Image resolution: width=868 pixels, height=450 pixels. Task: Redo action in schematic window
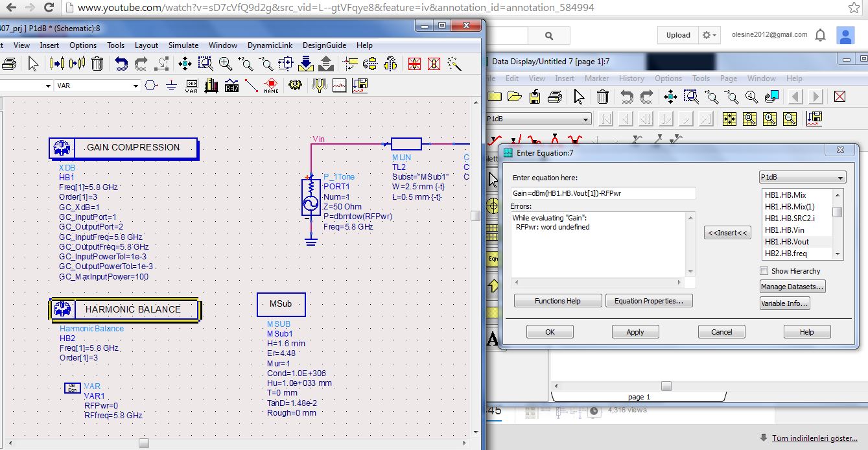tap(141, 64)
